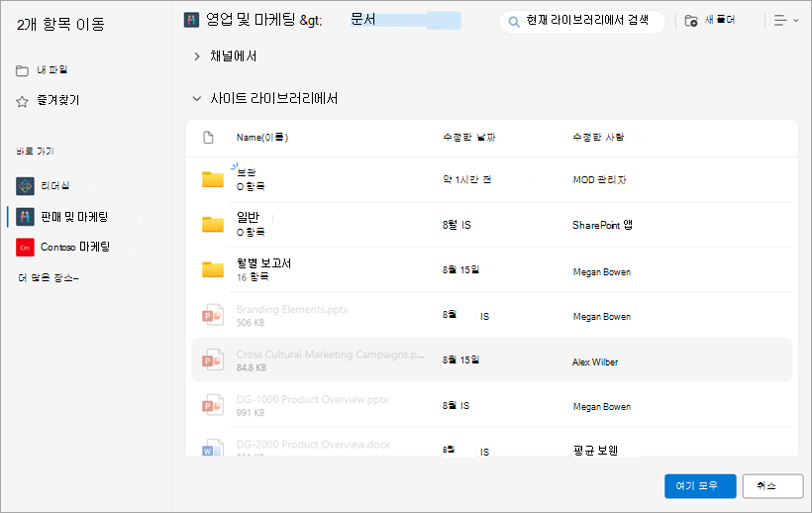Click the 즐겨찾기 star icon
Image resolution: width=812 pixels, height=513 pixels.
point(22,101)
